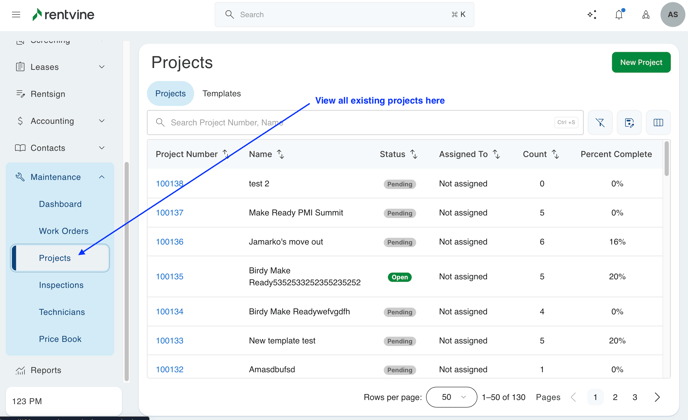Open Work Orders in the sidebar
688x420 pixels.
point(63,231)
